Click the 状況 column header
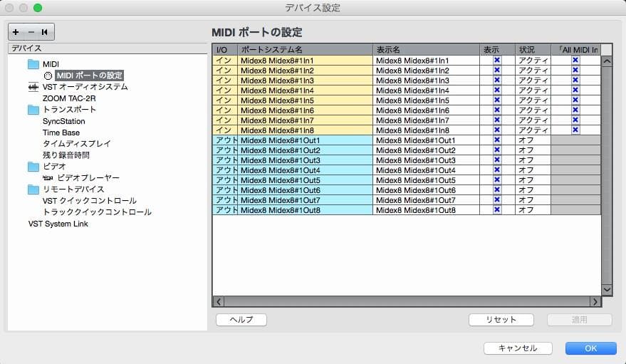 tap(533, 50)
